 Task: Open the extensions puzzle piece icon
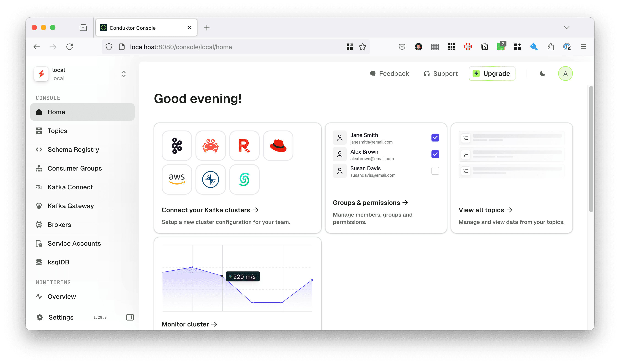coord(550,47)
